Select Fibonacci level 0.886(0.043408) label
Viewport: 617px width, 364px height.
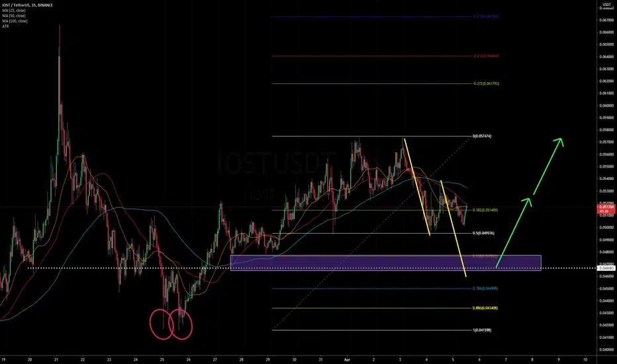click(485, 308)
